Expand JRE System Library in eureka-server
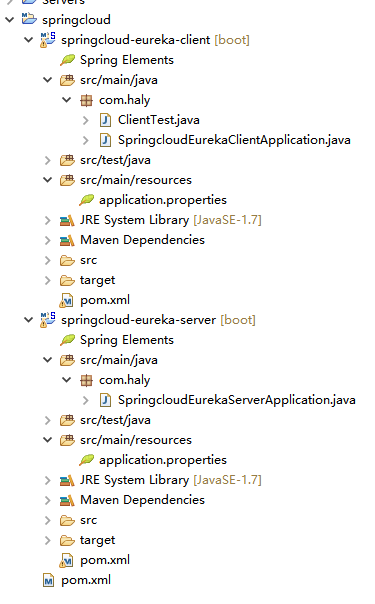Screen dimensions: 375x604 point(47,480)
